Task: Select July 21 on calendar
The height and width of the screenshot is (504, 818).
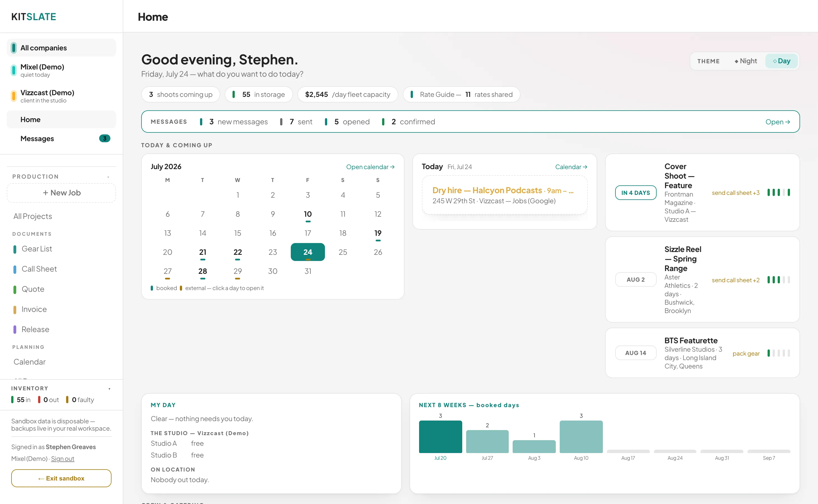Action: click(x=203, y=252)
